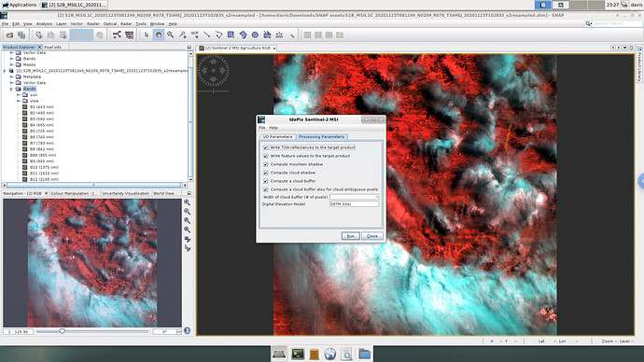Collapse product [2] S2B_MSIL1C tree node
This screenshot has width=644, height=362.
5,71
